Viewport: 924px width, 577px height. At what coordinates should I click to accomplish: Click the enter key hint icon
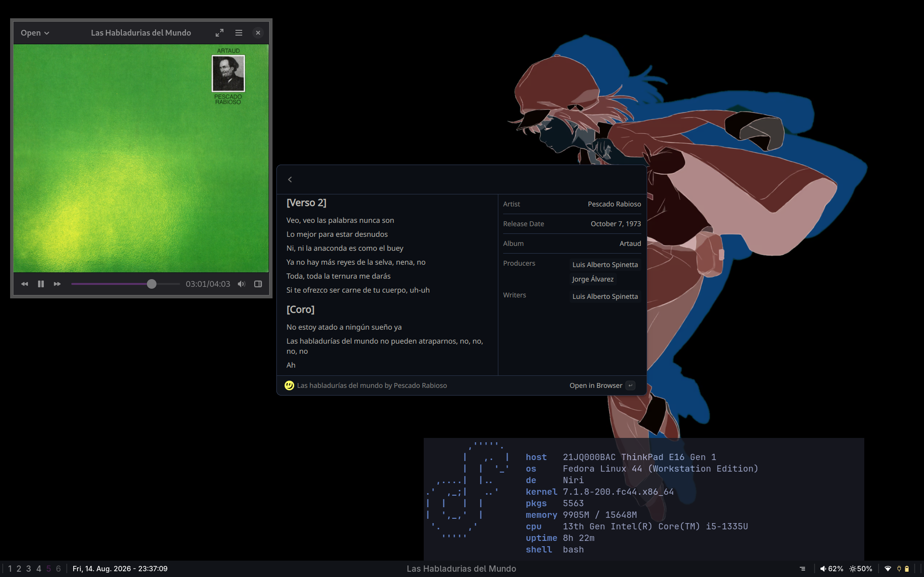point(630,385)
